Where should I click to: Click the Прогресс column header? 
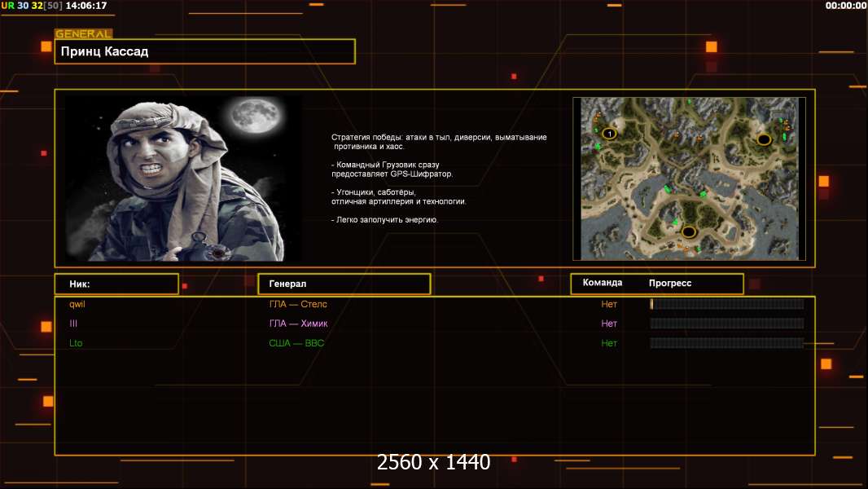tap(670, 283)
